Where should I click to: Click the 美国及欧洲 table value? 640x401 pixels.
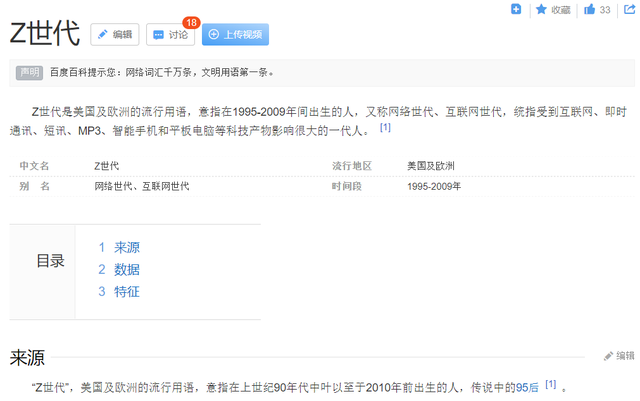click(431, 166)
